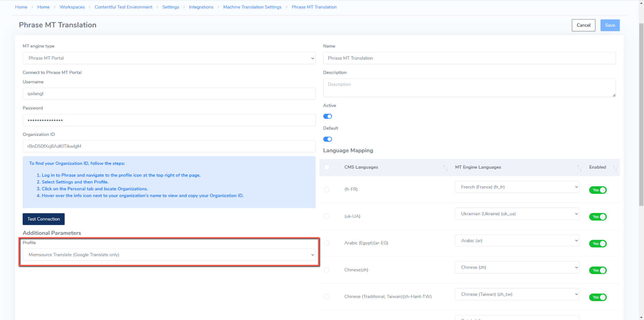The width and height of the screenshot is (644, 320).
Task: Check the Arabic (Egypt)(ar-EG) row checkbox
Action: pos(327,243)
